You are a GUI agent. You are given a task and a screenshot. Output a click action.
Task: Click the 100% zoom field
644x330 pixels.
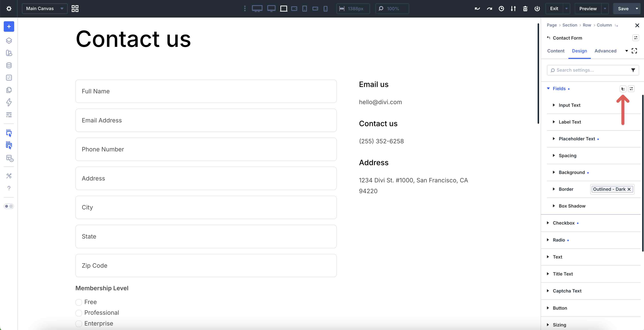[x=392, y=9]
